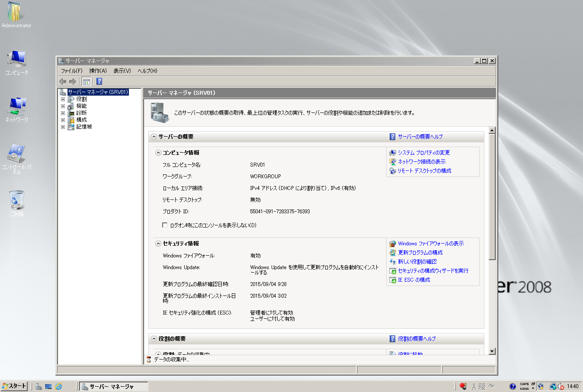
Task: Expand the 役割 tree node
Action: point(63,99)
